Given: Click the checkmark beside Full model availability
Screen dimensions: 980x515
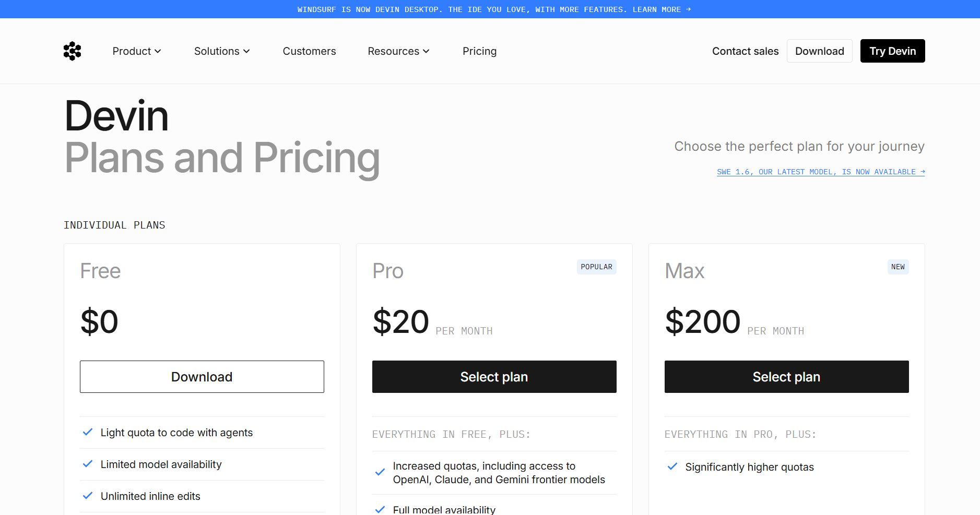Looking at the screenshot, I should click(380, 509).
